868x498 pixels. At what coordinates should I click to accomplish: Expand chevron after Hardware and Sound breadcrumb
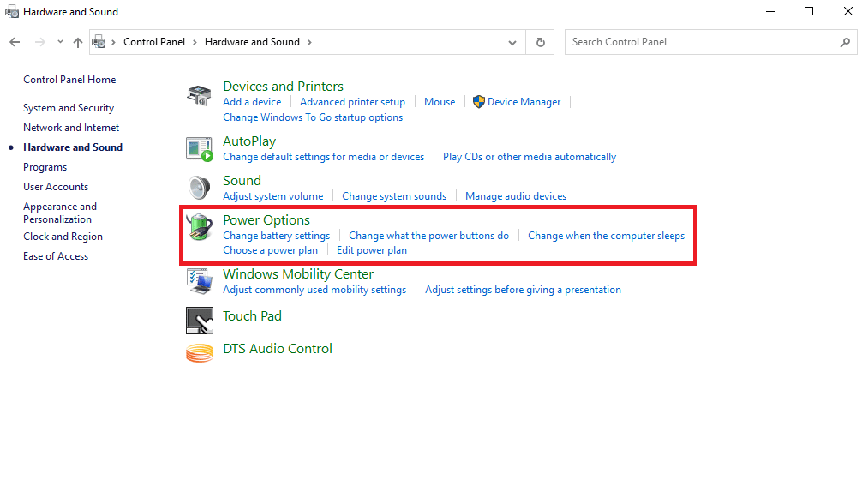click(309, 42)
